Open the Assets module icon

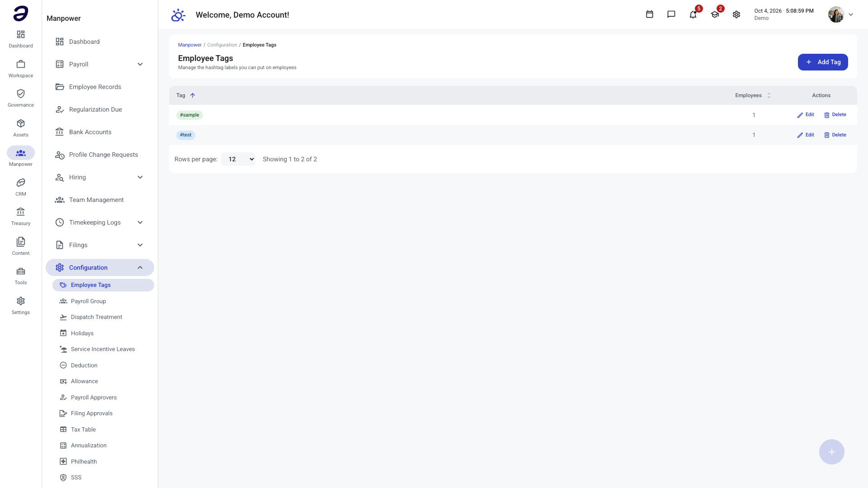[x=21, y=128]
